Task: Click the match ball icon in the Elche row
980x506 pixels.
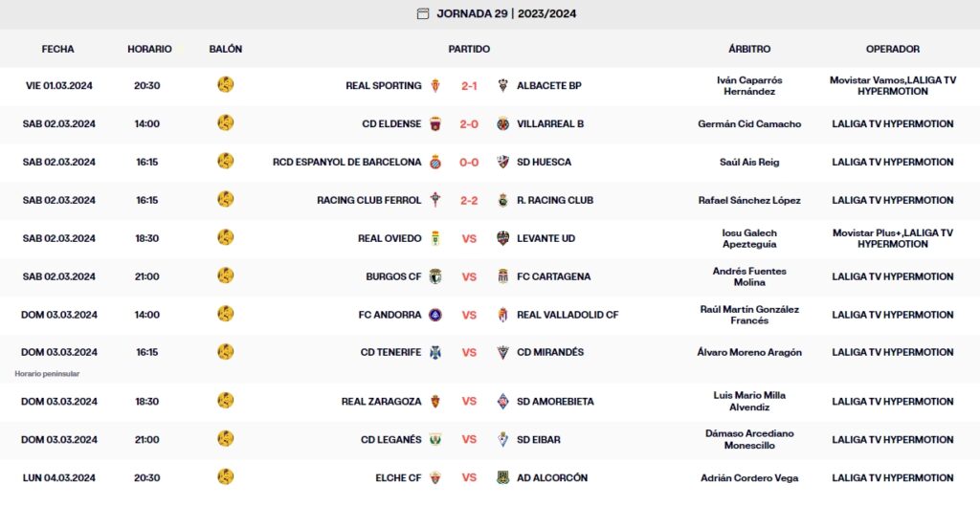Action: [226, 476]
